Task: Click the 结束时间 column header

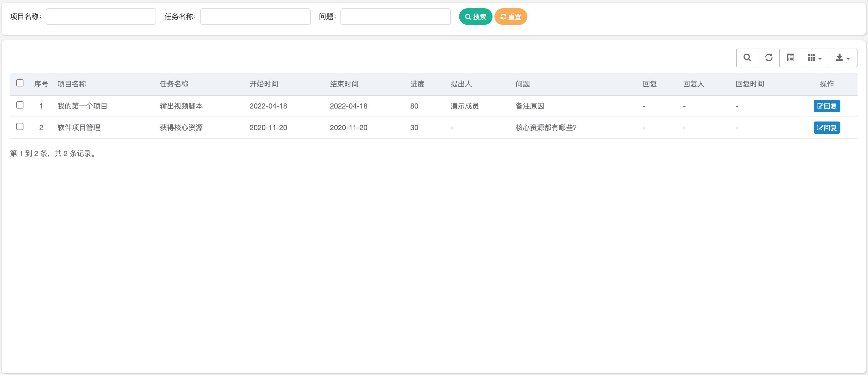Action: 344,84
